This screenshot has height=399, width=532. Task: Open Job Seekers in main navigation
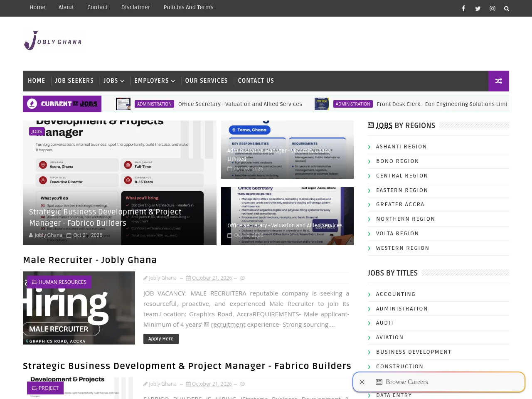[x=74, y=81]
